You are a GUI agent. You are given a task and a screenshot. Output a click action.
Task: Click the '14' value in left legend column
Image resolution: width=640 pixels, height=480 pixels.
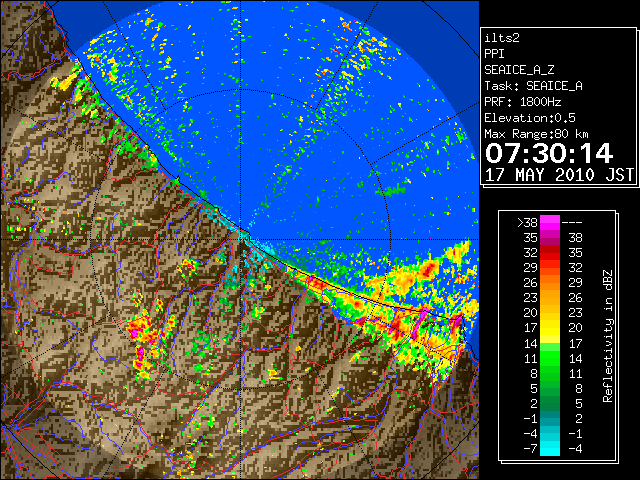click(x=531, y=343)
